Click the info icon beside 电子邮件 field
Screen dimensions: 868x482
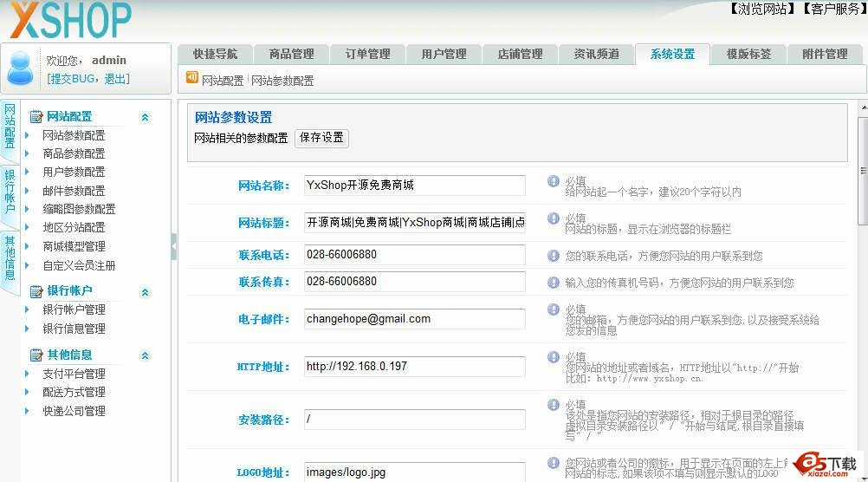[x=554, y=309]
